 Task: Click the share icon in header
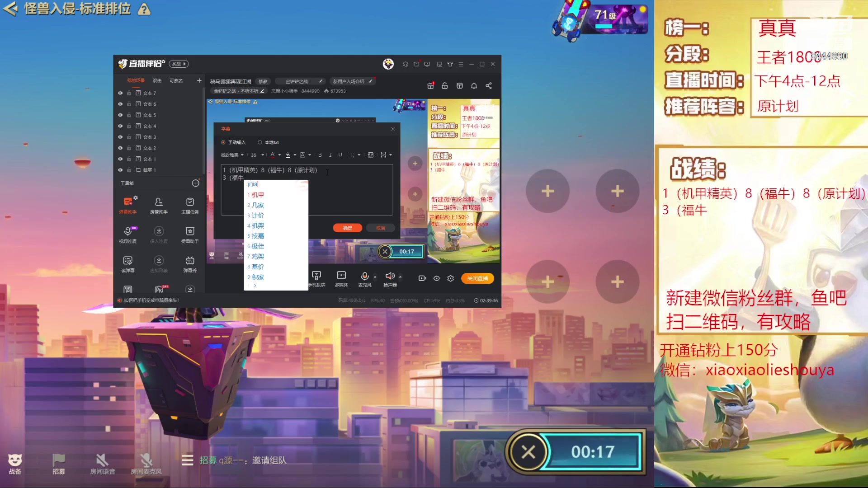(x=489, y=86)
